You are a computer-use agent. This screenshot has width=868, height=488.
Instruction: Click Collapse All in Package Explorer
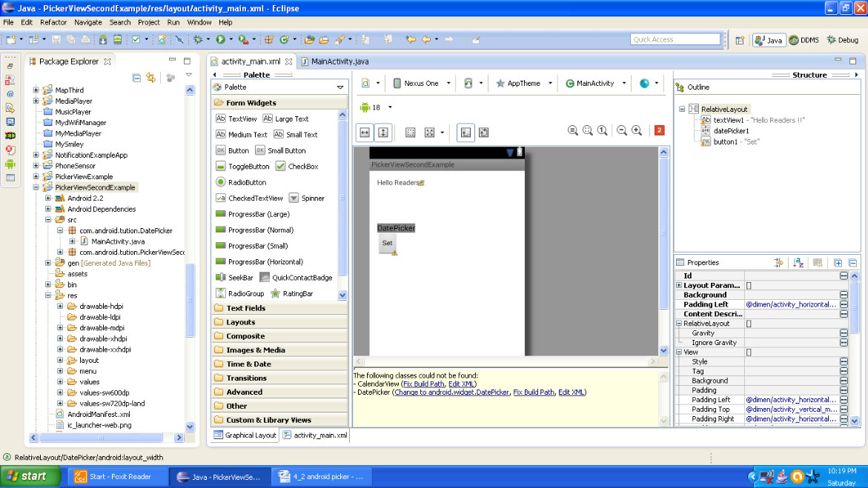click(x=136, y=78)
